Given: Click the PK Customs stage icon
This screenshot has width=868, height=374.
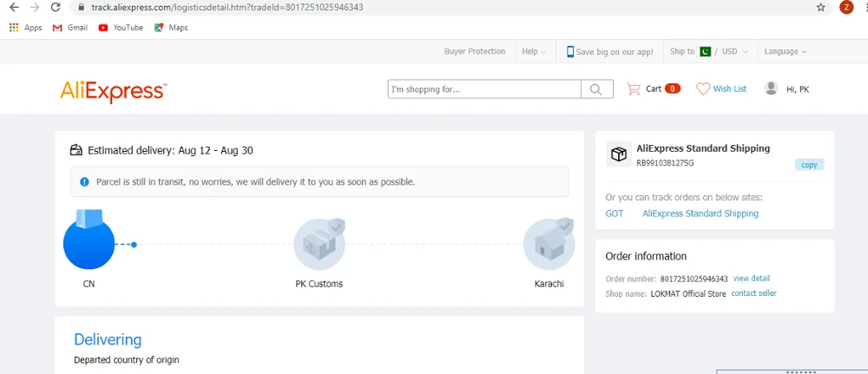Looking at the screenshot, I should click(319, 244).
